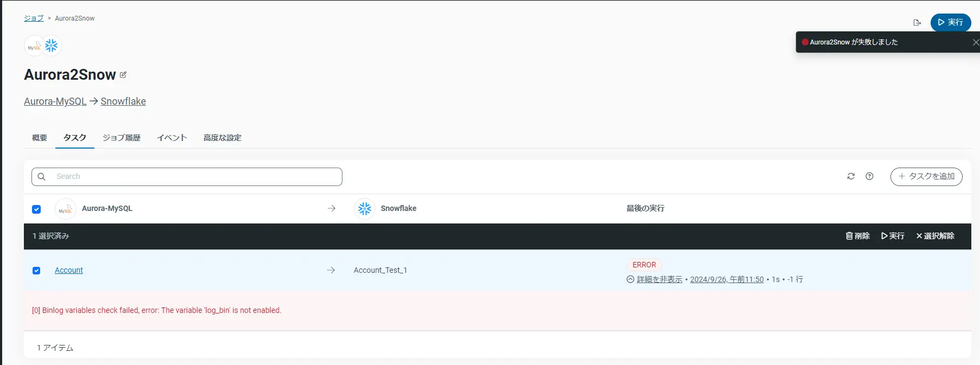Open the Snowflake destination link
This screenshot has height=365, width=980.
[x=123, y=101]
